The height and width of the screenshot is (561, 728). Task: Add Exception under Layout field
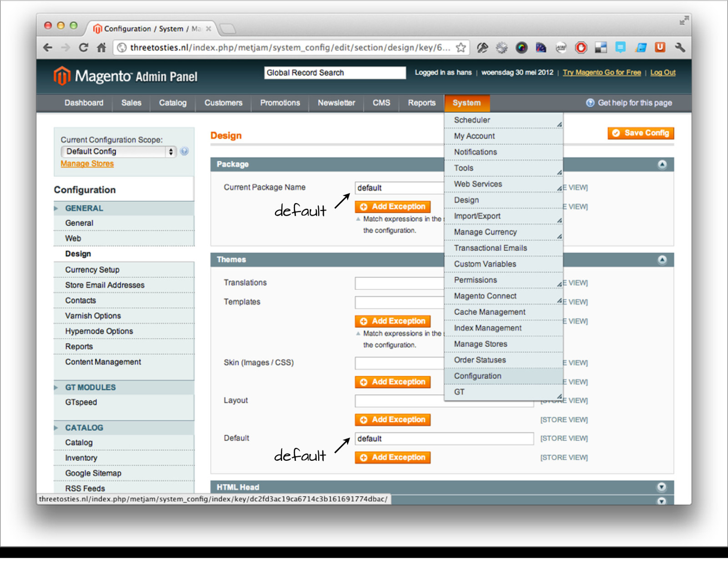click(393, 420)
